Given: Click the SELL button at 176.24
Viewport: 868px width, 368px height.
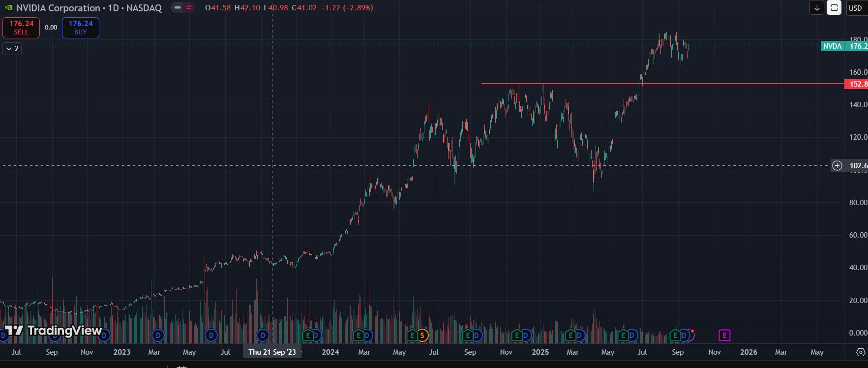Looking at the screenshot, I should click(x=21, y=28).
